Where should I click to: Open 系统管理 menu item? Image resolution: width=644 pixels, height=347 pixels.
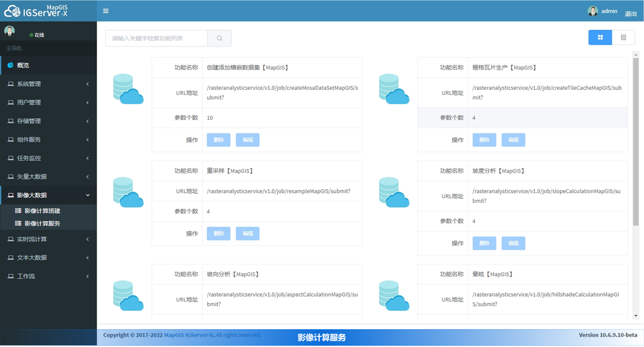49,84
